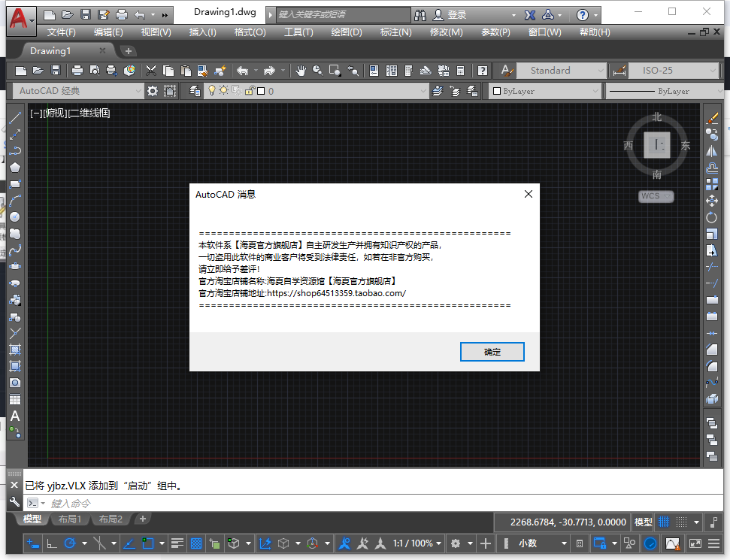Image resolution: width=730 pixels, height=560 pixels.
Task: Click the layer 0 color swatch
Action: (261, 91)
